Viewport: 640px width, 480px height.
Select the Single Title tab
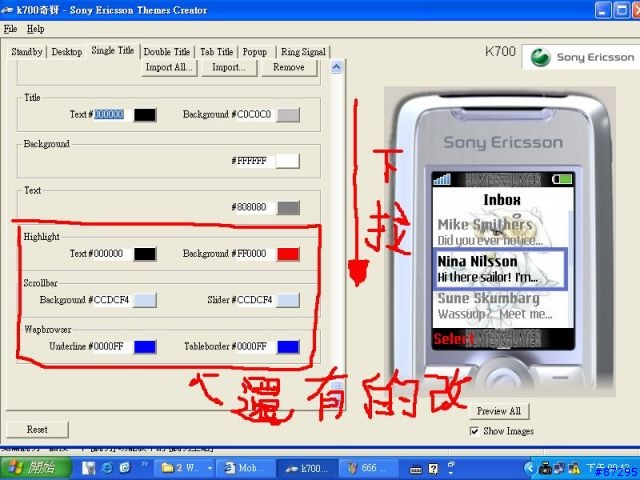[x=113, y=50]
